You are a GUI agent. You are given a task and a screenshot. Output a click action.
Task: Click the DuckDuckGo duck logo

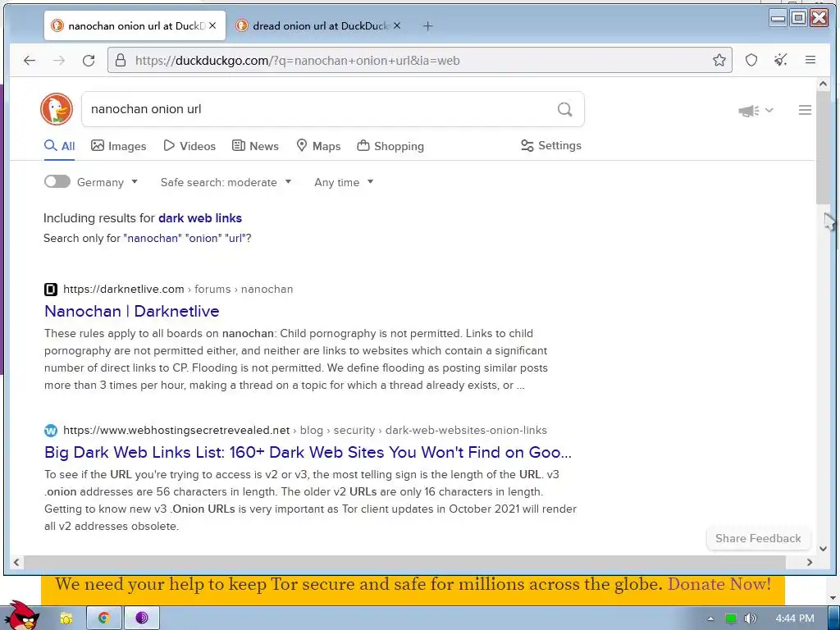coord(57,109)
